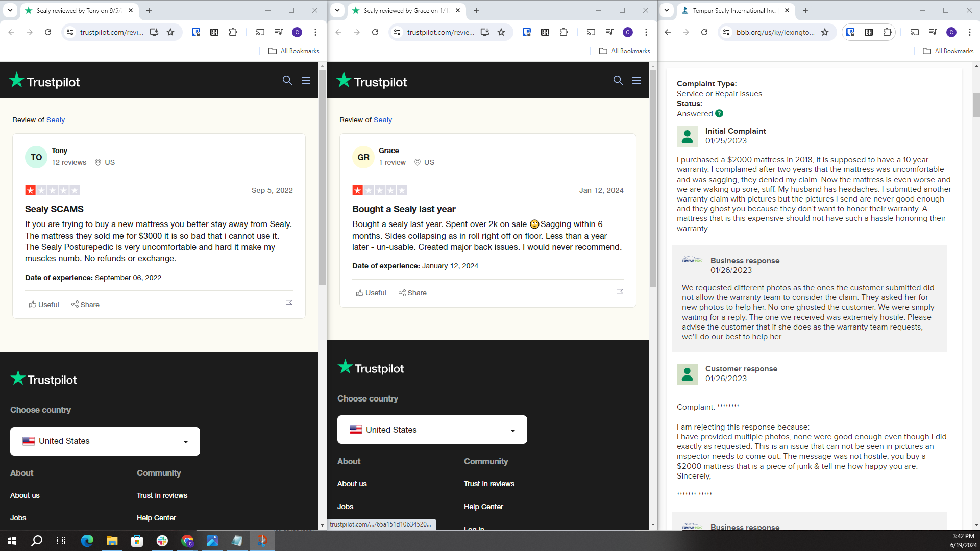Expand tab search dropdown in BBB window
Screen dimensions: 980x551
[667, 10]
